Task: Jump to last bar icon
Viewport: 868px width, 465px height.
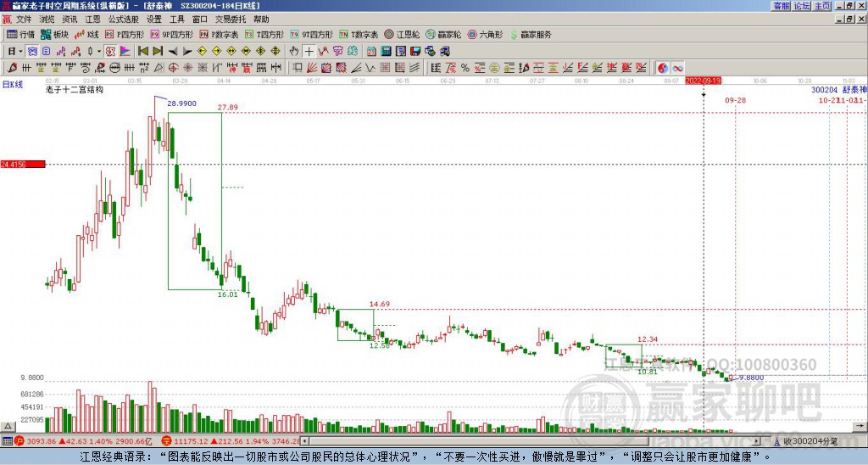Action: (158, 52)
